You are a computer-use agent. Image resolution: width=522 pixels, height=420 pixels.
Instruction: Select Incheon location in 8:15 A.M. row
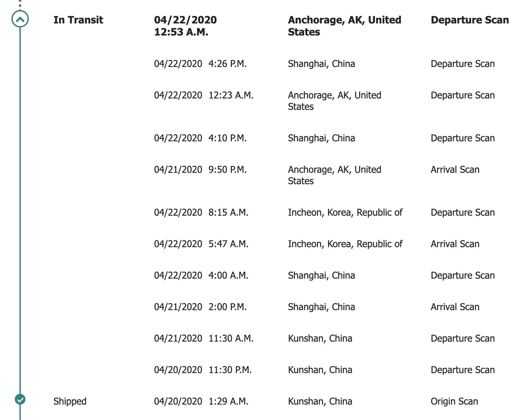point(345,212)
